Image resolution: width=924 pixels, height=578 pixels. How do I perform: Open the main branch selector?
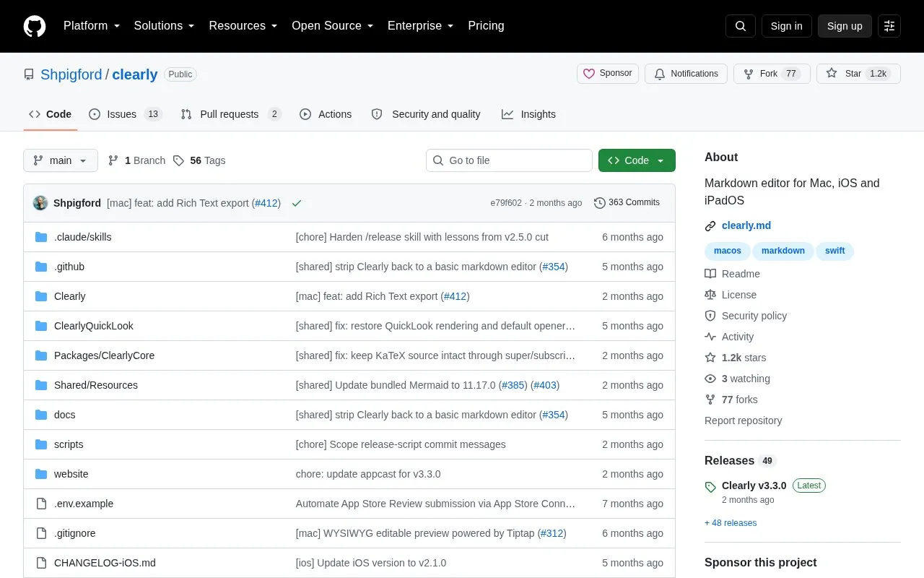tap(61, 160)
